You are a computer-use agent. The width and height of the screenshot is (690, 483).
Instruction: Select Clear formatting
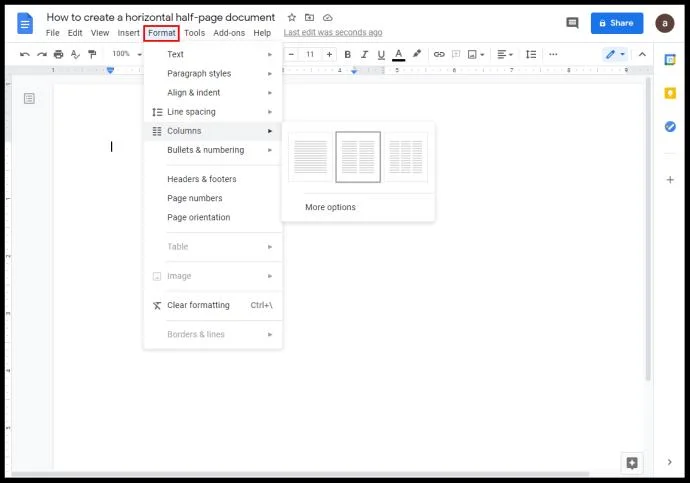[213, 305]
